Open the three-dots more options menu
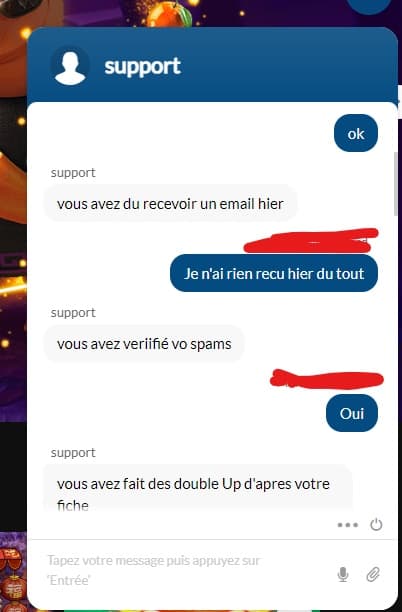The image size is (402, 612). point(347,525)
